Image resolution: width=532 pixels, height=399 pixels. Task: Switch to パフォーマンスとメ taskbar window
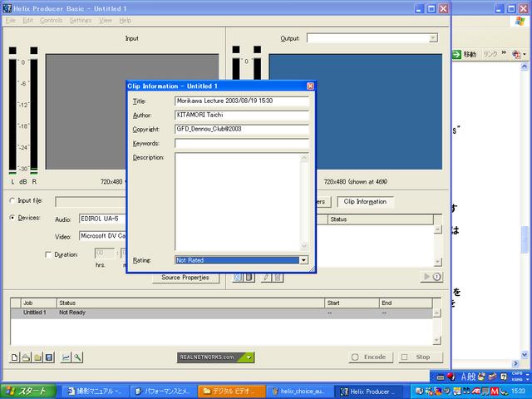coord(164,392)
